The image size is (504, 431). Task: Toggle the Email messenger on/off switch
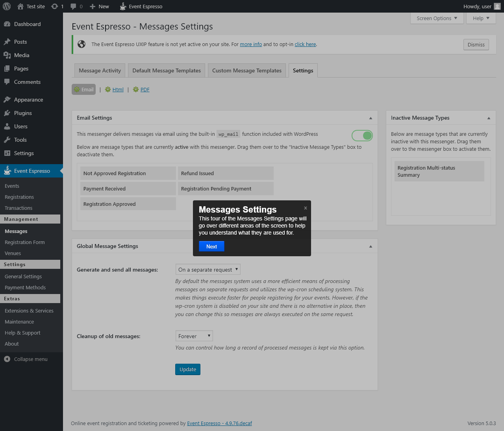(x=362, y=135)
